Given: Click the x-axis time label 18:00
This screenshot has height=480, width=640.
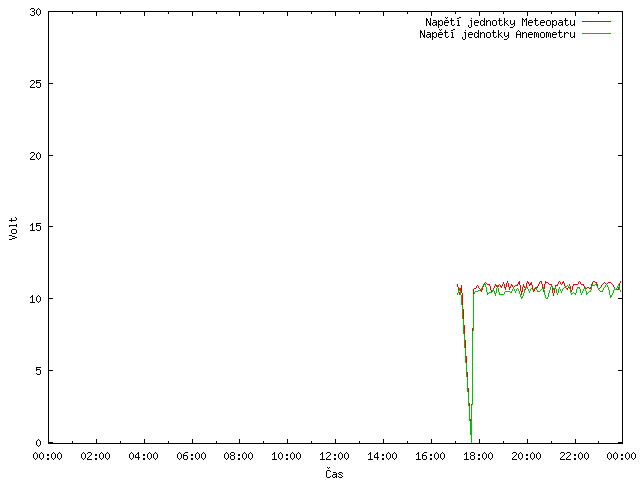Looking at the screenshot, I should pos(478,456).
